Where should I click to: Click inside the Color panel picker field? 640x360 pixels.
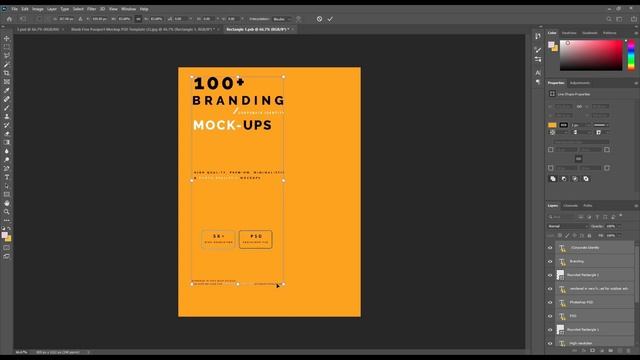click(x=591, y=55)
